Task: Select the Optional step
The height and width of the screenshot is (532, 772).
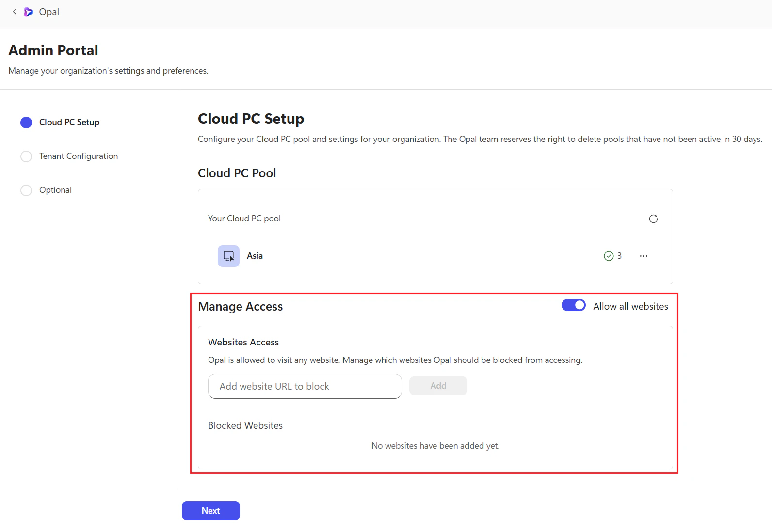Action: 26,190
